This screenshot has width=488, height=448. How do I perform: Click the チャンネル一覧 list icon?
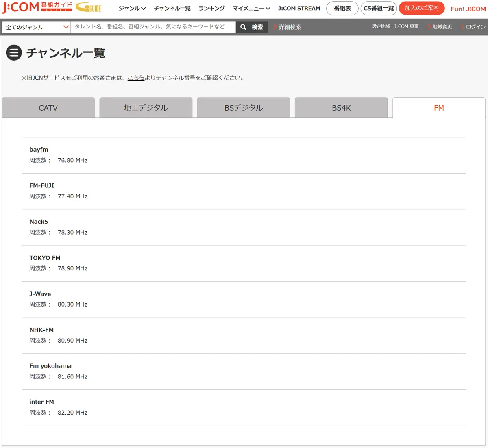point(14,53)
